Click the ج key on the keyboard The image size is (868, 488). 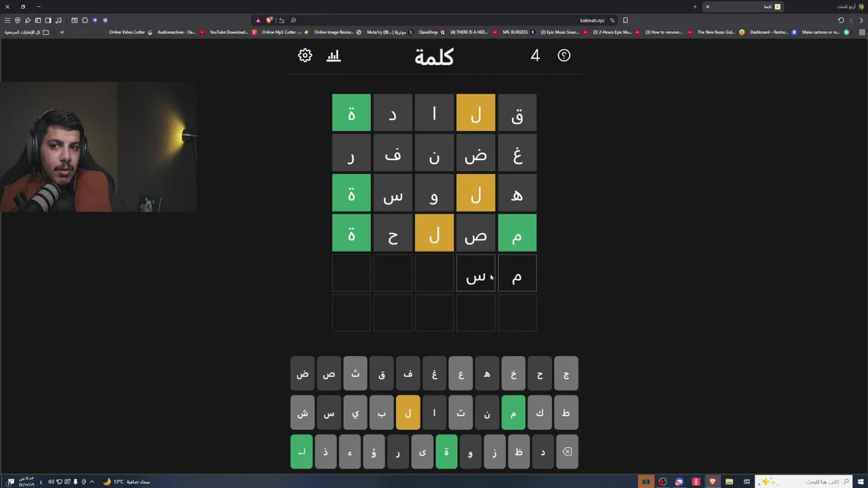coord(566,374)
